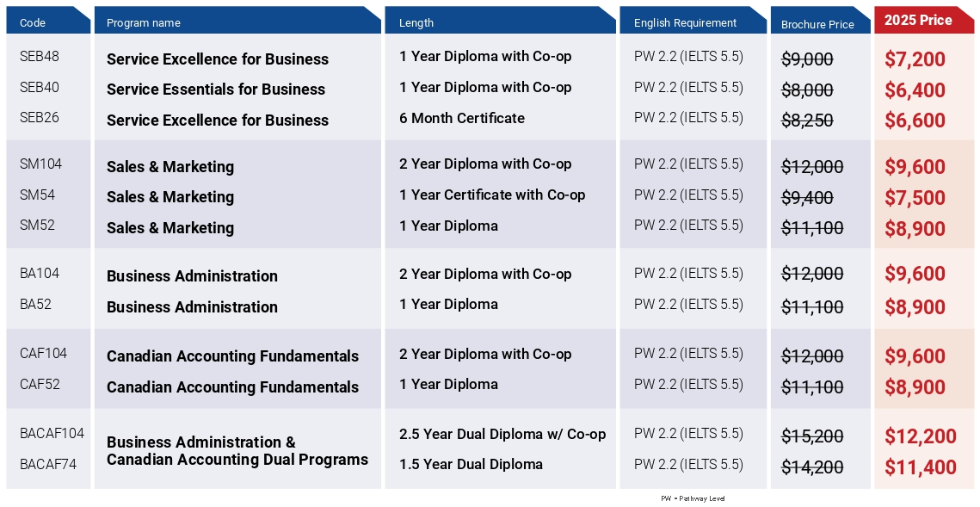Select Service Essentials for Business program name

coord(216,90)
